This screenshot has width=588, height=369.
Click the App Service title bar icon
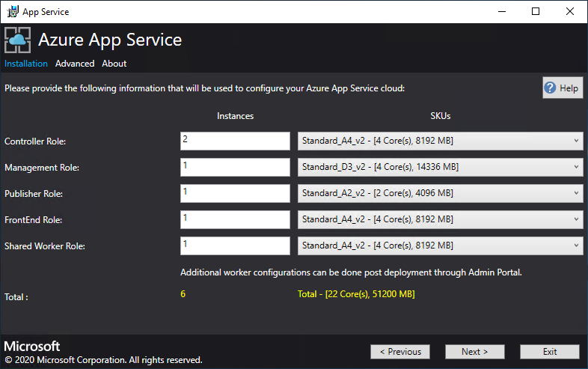point(11,11)
